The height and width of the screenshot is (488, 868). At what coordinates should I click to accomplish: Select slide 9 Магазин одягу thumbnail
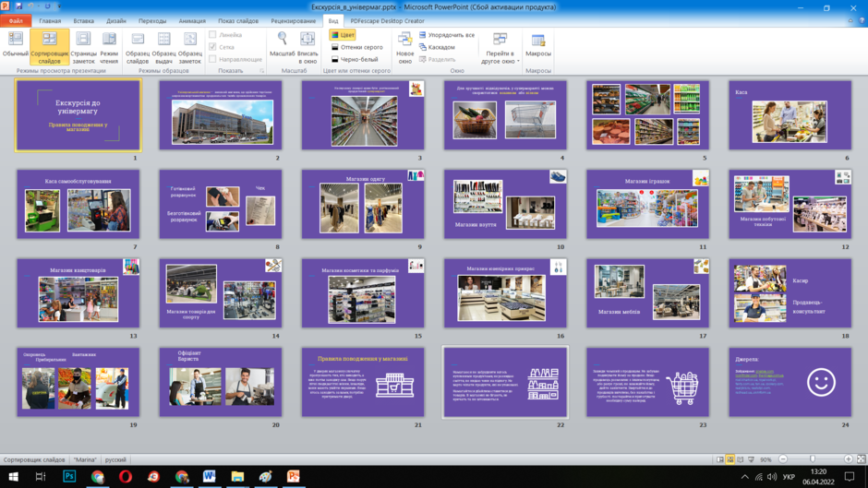point(363,204)
